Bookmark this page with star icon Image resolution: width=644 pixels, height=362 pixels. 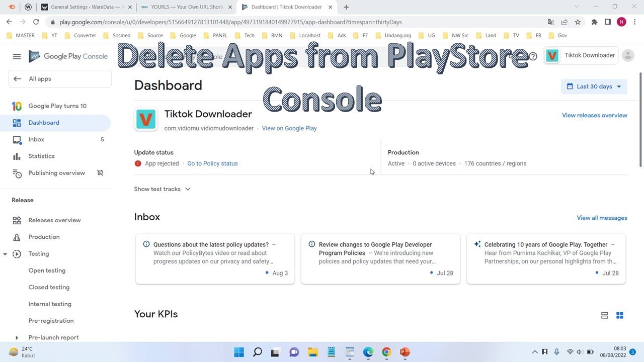point(578,22)
